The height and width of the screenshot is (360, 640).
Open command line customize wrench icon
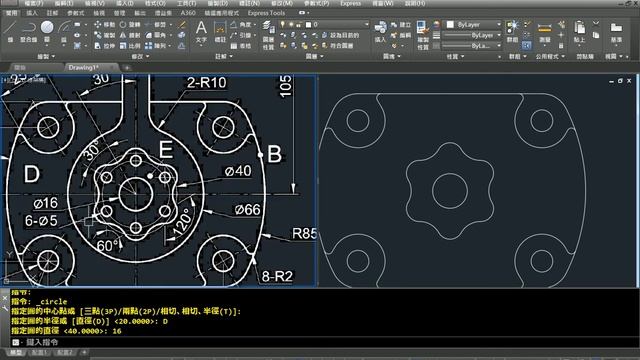[x=4, y=309]
